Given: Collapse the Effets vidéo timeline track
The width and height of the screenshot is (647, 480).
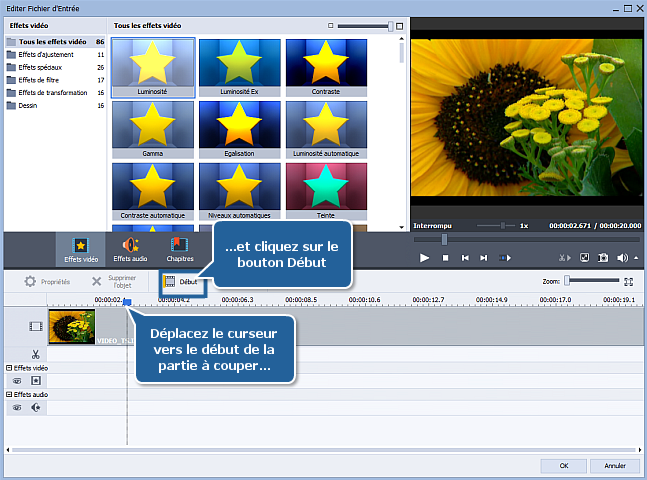Looking at the screenshot, I should tap(9, 368).
